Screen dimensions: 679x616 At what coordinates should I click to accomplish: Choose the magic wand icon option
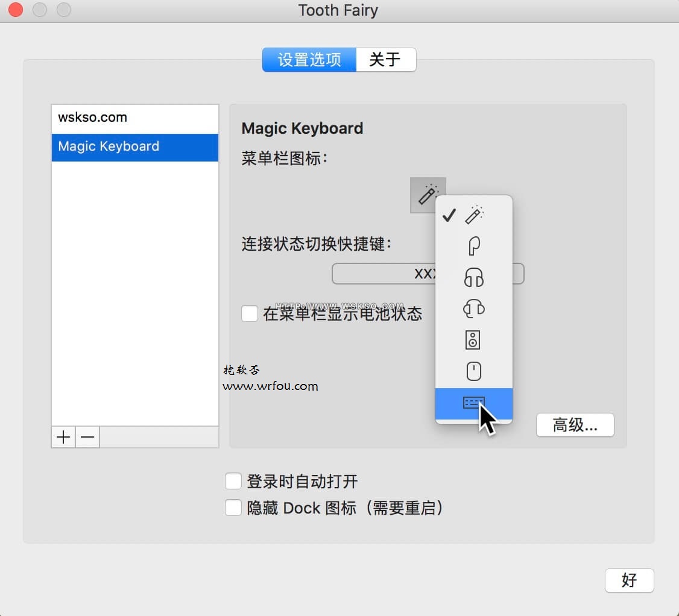point(474,215)
